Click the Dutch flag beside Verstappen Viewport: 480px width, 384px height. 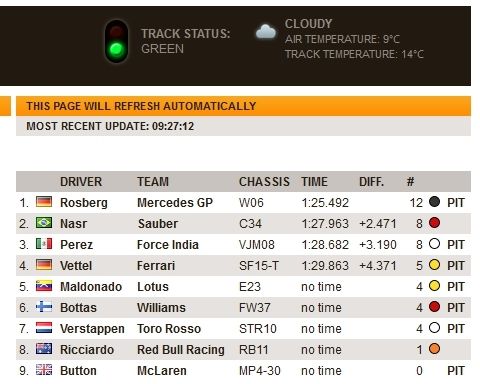[44, 328]
